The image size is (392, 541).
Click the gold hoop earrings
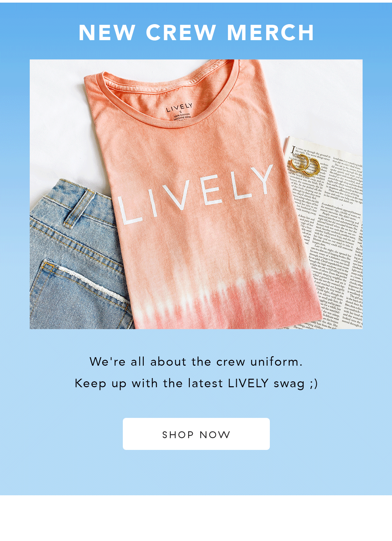coord(305,165)
